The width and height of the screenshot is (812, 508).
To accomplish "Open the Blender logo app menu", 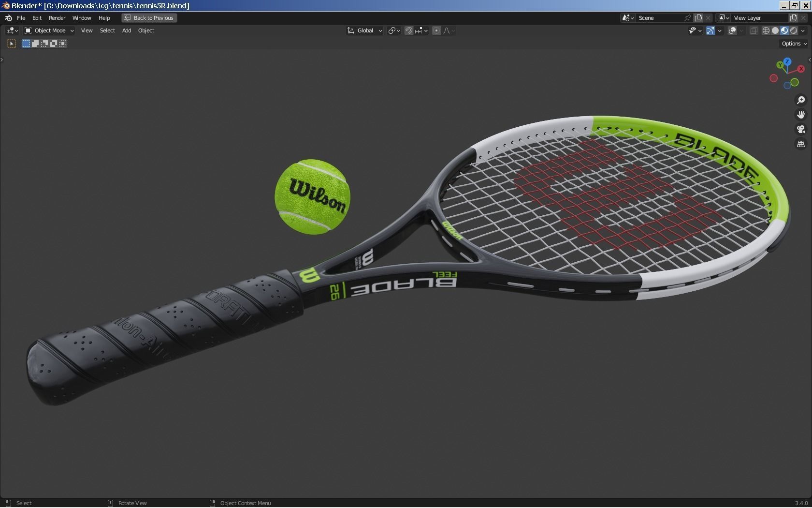I will tap(8, 18).
